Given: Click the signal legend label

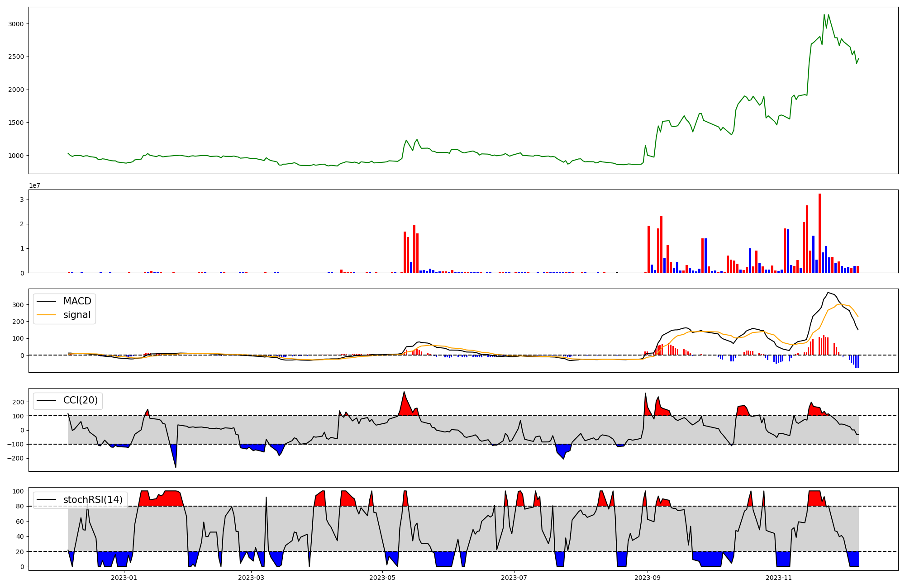Looking at the screenshot, I should pos(76,315).
